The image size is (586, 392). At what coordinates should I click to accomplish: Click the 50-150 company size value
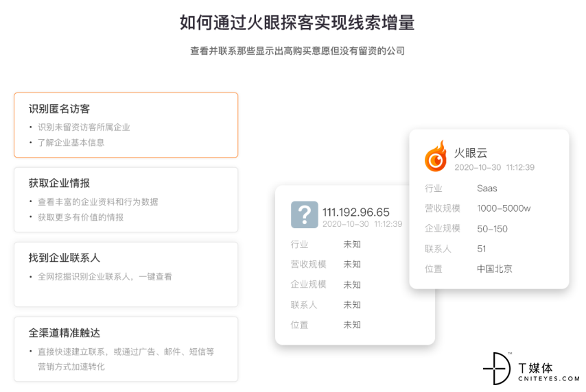click(492, 229)
